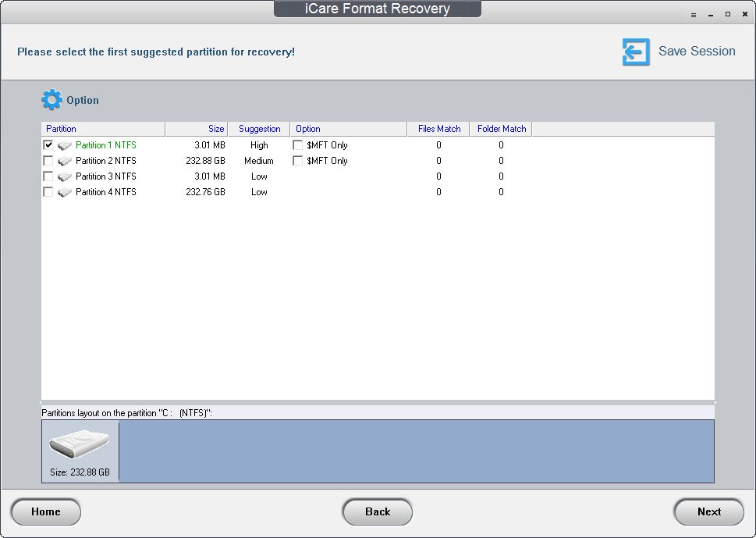Image resolution: width=756 pixels, height=538 pixels.
Task: Return using the Home button
Action: coord(46,511)
